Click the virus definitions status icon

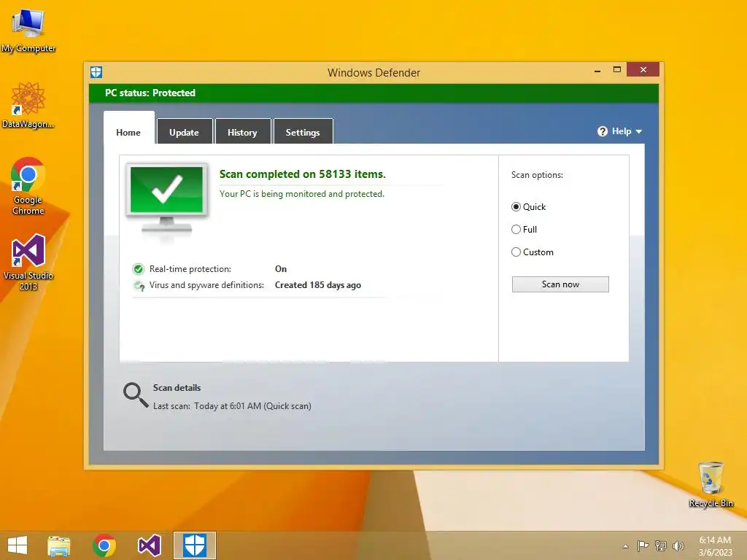click(x=139, y=285)
